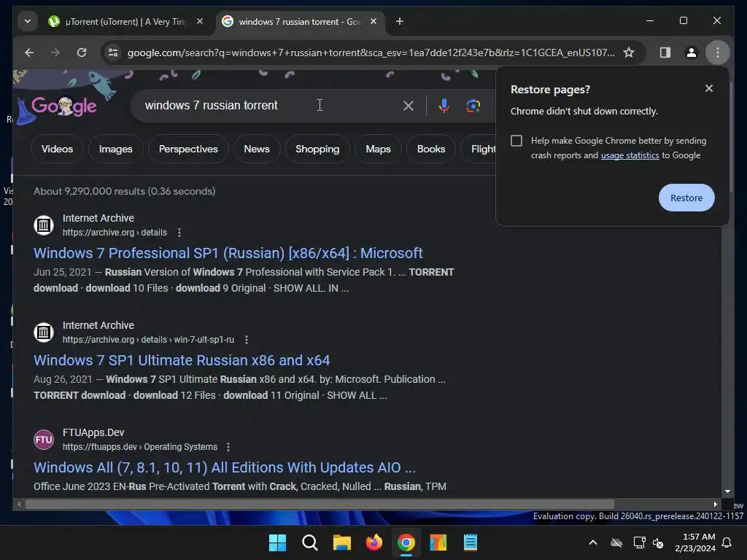747x560 pixels.
Task: Open Notepad from taskbar
Action: pyautogui.click(x=471, y=542)
